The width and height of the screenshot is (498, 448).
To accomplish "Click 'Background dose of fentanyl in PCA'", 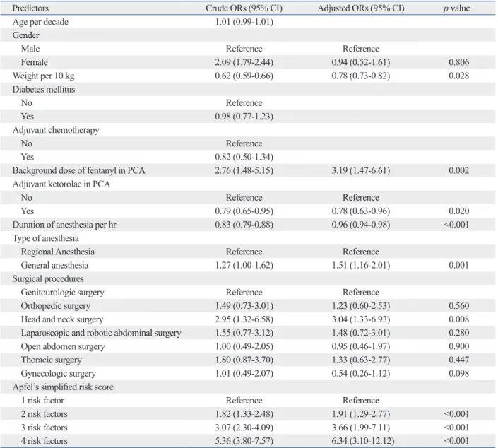I will 79,170.
